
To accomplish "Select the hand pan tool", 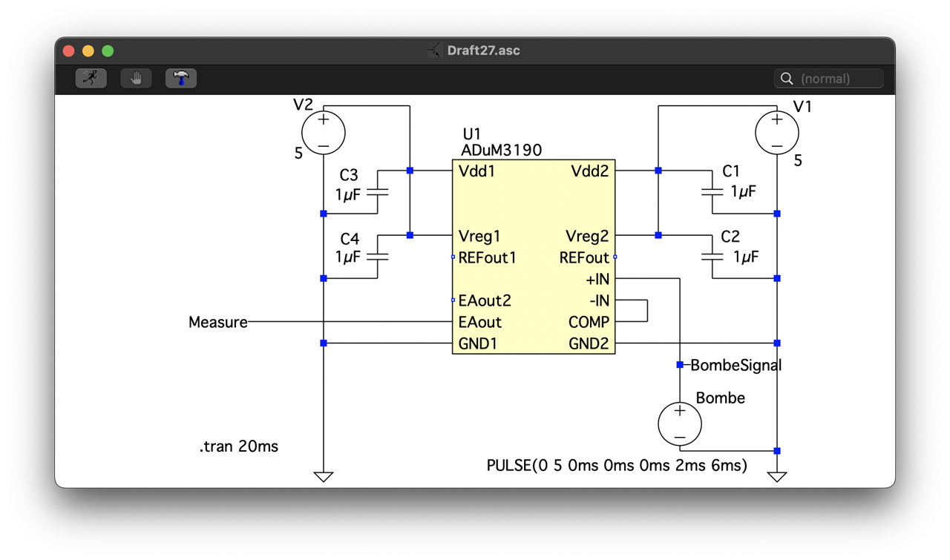I will point(137,78).
